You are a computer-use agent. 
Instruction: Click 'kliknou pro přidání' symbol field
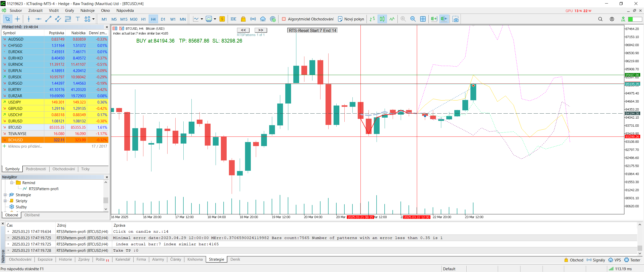coord(25,146)
